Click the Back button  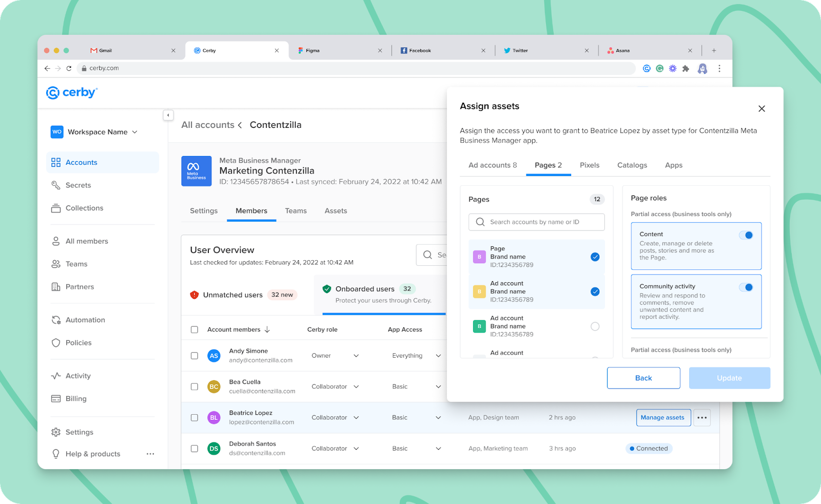coord(643,378)
